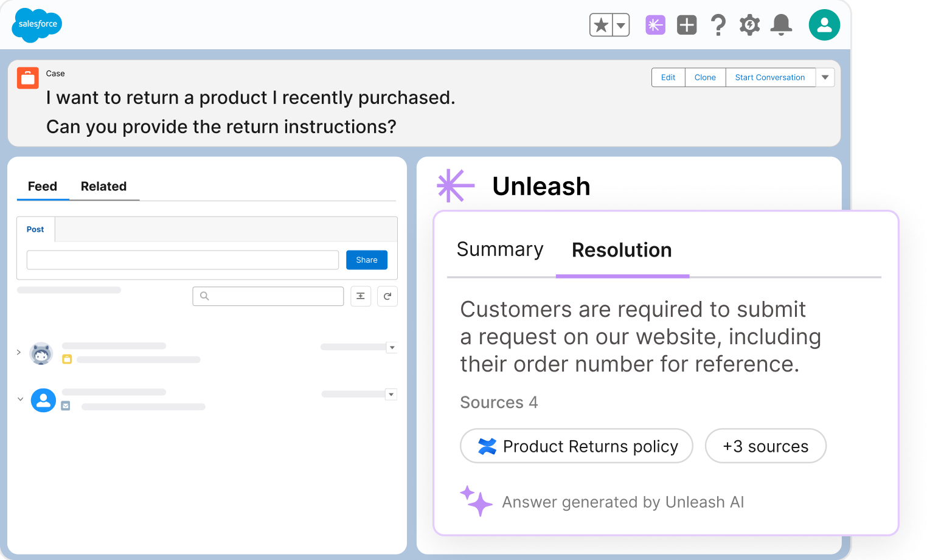Open the second feed item dropdown menu
Image resolution: width=927 pixels, height=560 pixels.
[x=391, y=394]
